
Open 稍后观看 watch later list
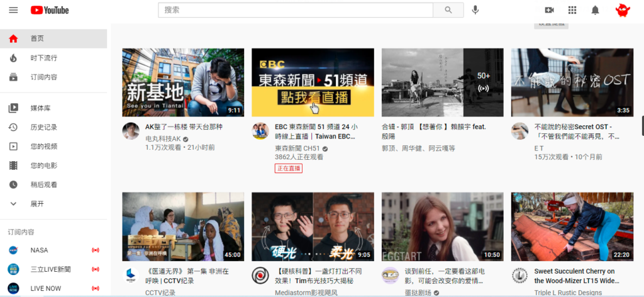point(53,185)
